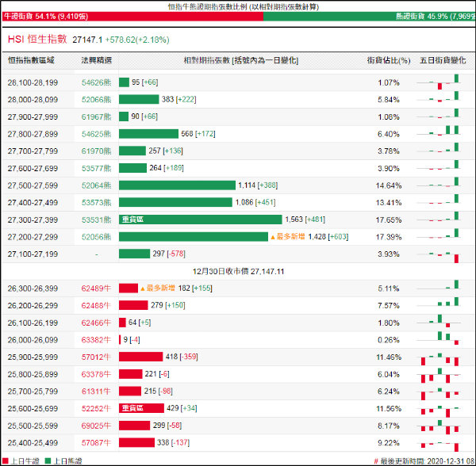
Task: Open the 54626熊 bear certificate link
Action: coord(96,82)
